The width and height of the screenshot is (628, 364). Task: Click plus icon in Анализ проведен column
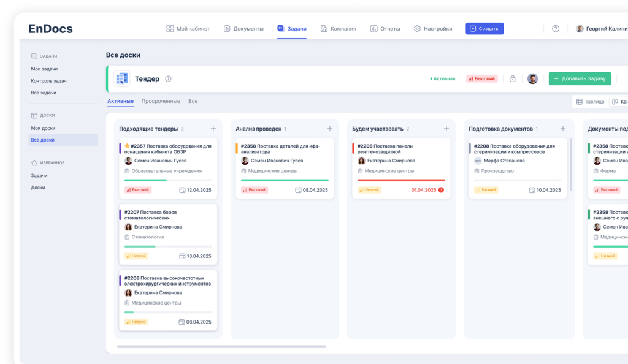coord(329,129)
